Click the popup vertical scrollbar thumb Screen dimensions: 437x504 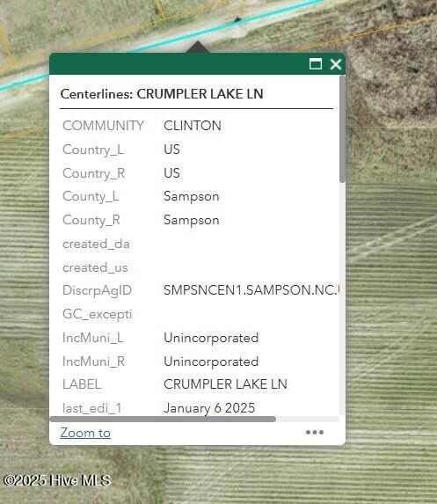[x=343, y=129]
